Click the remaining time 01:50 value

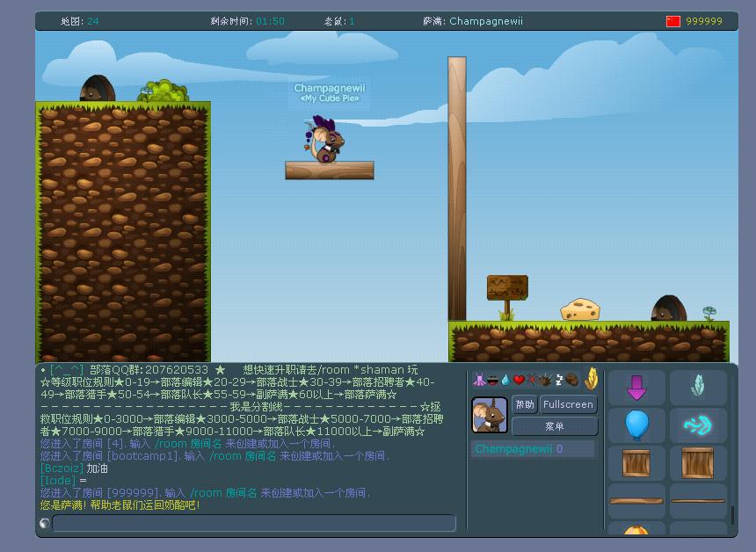coord(270,21)
